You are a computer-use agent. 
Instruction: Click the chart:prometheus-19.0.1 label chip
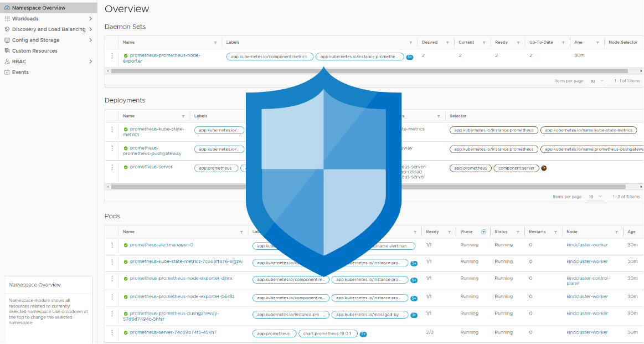[328, 333]
